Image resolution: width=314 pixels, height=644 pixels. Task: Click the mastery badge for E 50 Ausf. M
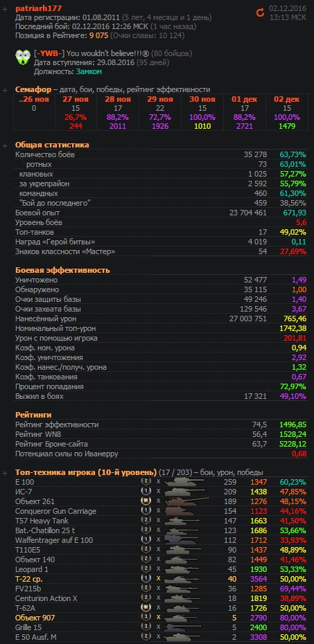[x=146, y=638]
